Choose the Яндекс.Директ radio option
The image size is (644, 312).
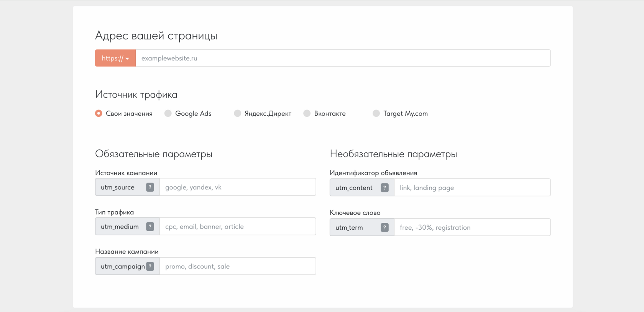(238, 113)
